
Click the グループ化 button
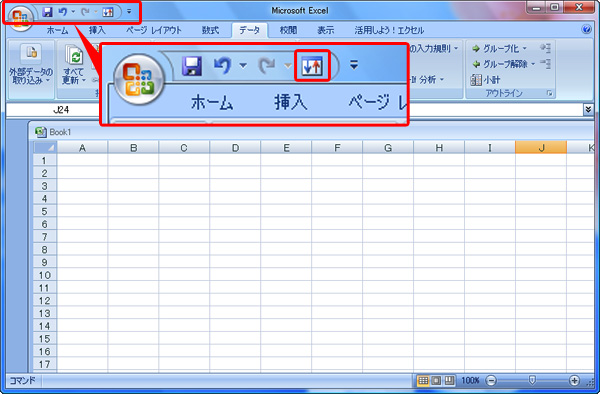pos(496,49)
